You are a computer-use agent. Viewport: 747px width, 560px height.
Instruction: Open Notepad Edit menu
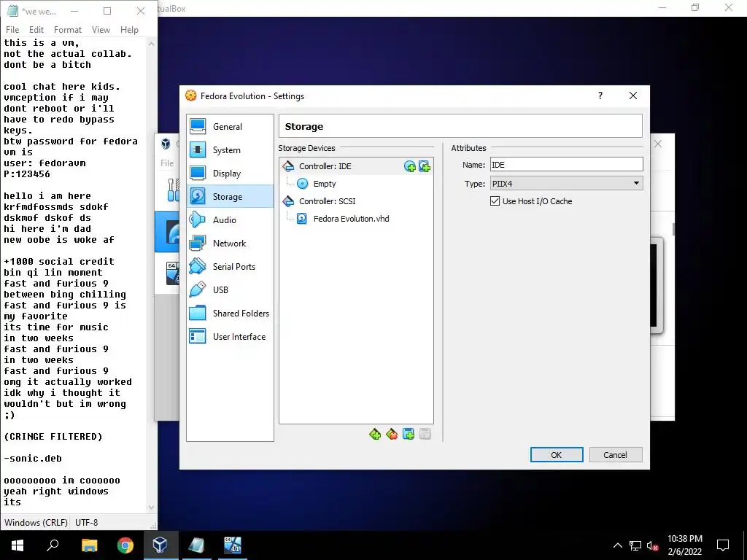coord(36,29)
